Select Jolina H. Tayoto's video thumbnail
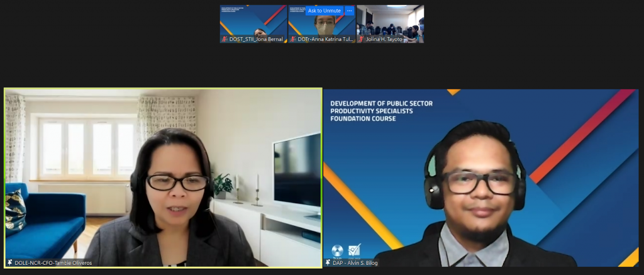 [x=390, y=24]
